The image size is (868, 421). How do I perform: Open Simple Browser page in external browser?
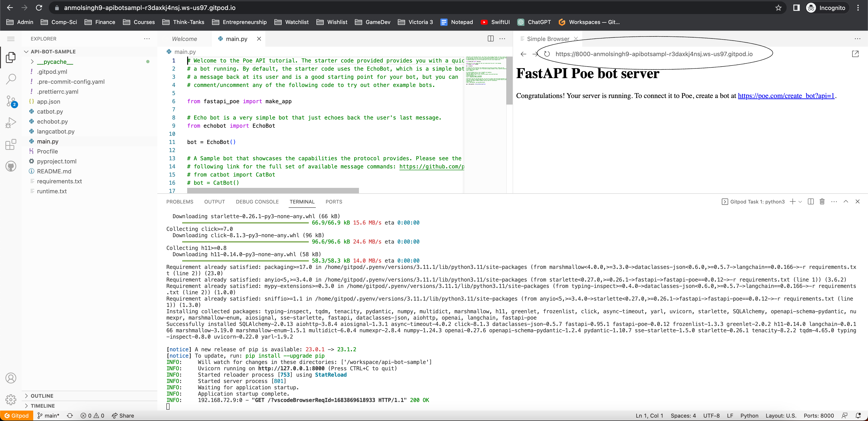(x=855, y=54)
